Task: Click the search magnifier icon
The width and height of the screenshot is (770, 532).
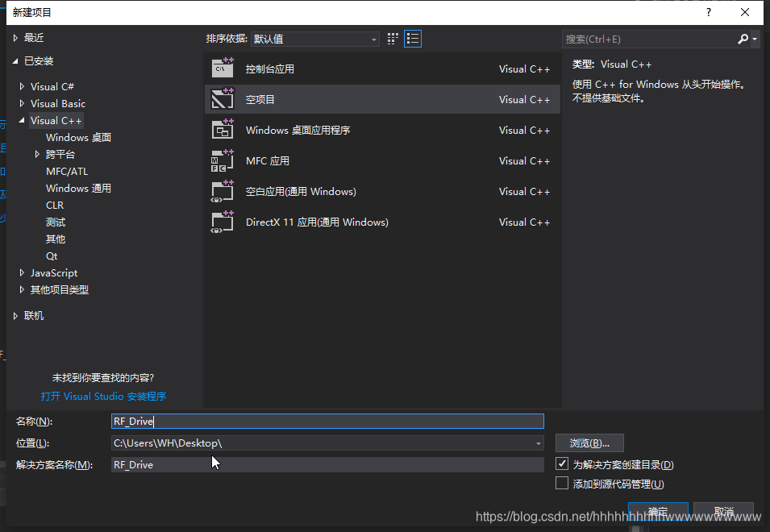Action: point(743,39)
